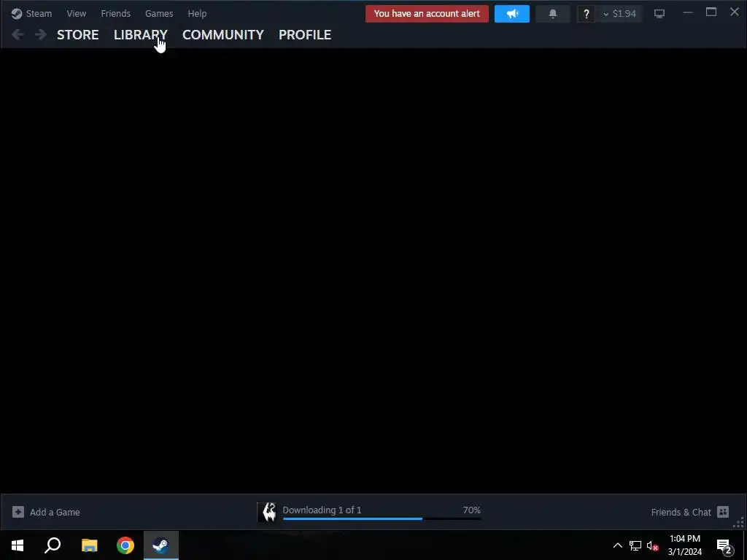
Task: Show hidden system tray icons
Action: [617, 545]
